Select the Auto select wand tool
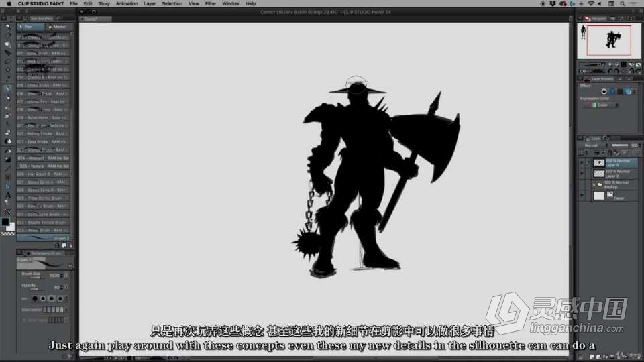 pyautogui.click(x=7, y=70)
